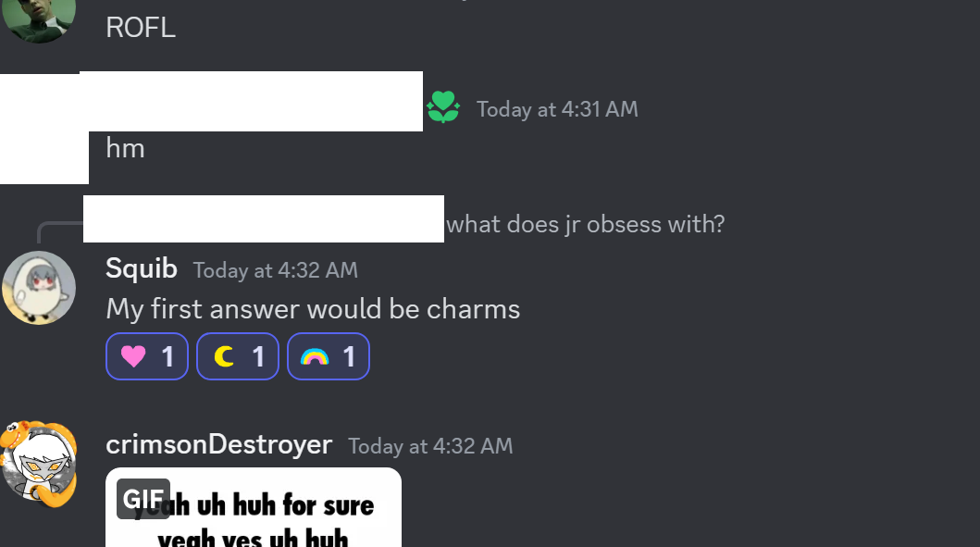Toggle the yellow crescent moon reaction
The width and height of the screenshot is (980, 547).
click(x=238, y=356)
